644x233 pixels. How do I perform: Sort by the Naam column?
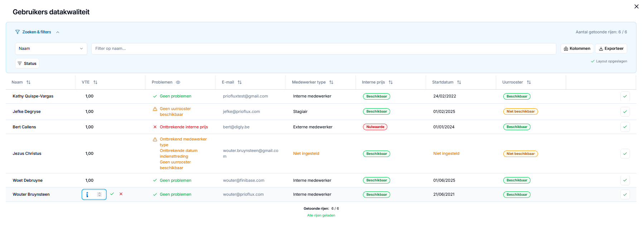(29, 82)
